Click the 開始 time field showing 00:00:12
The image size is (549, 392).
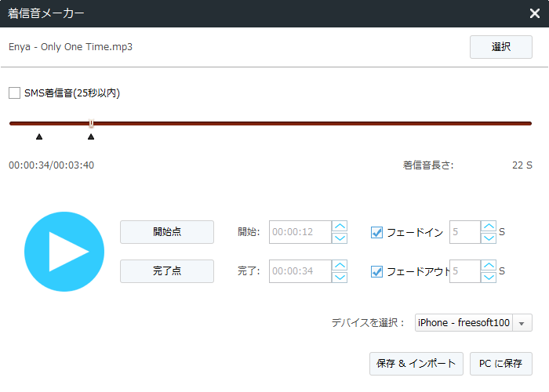[x=300, y=232]
